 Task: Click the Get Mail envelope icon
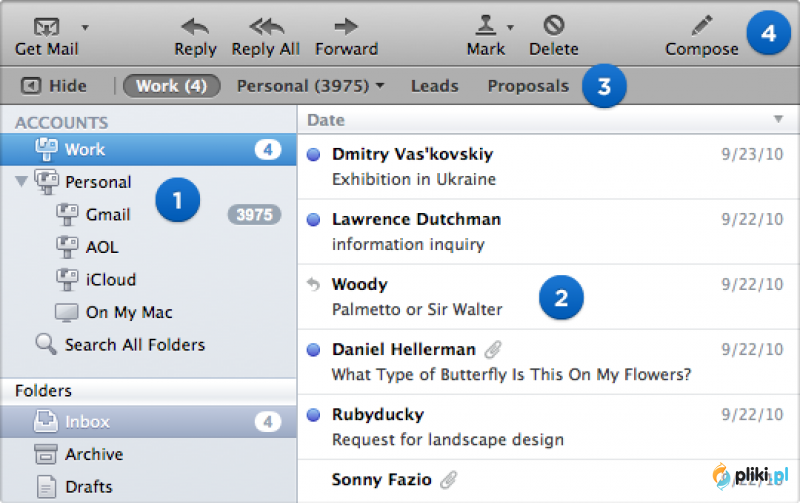46,27
